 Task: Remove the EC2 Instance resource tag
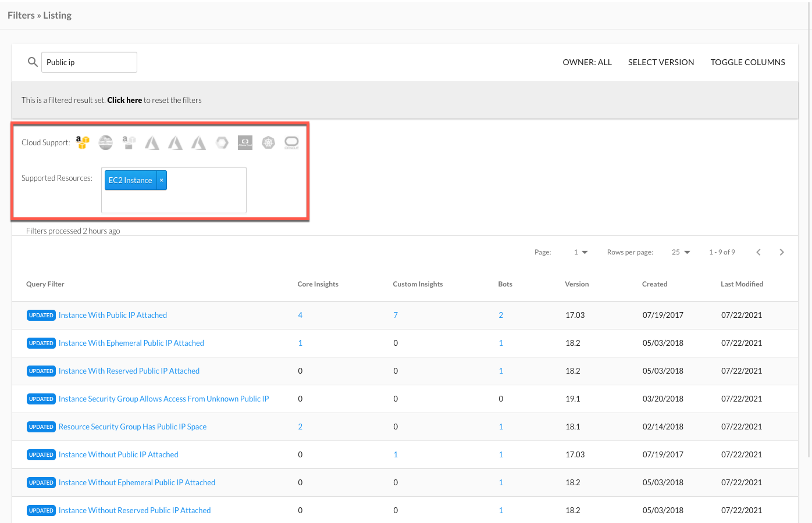[162, 180]
